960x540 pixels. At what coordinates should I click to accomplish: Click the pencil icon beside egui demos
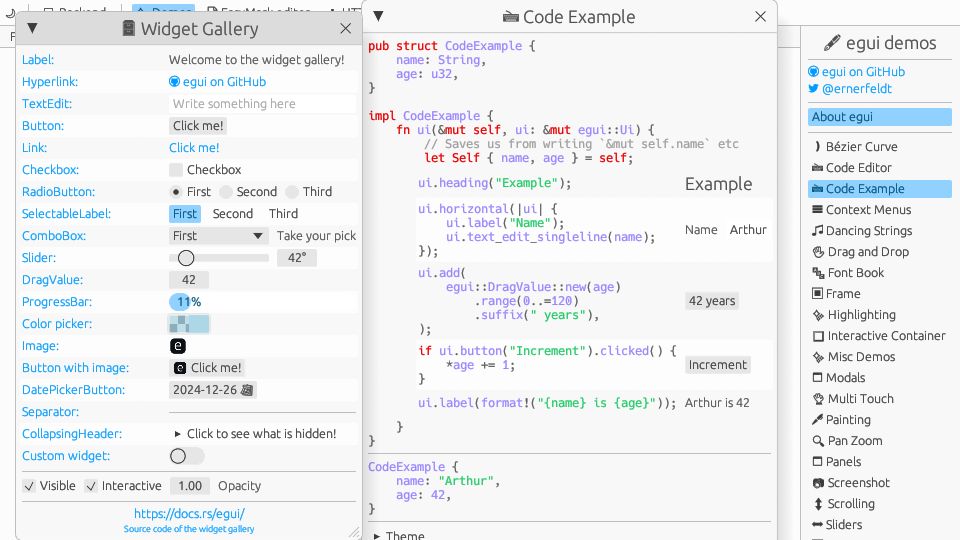[832, 42]
